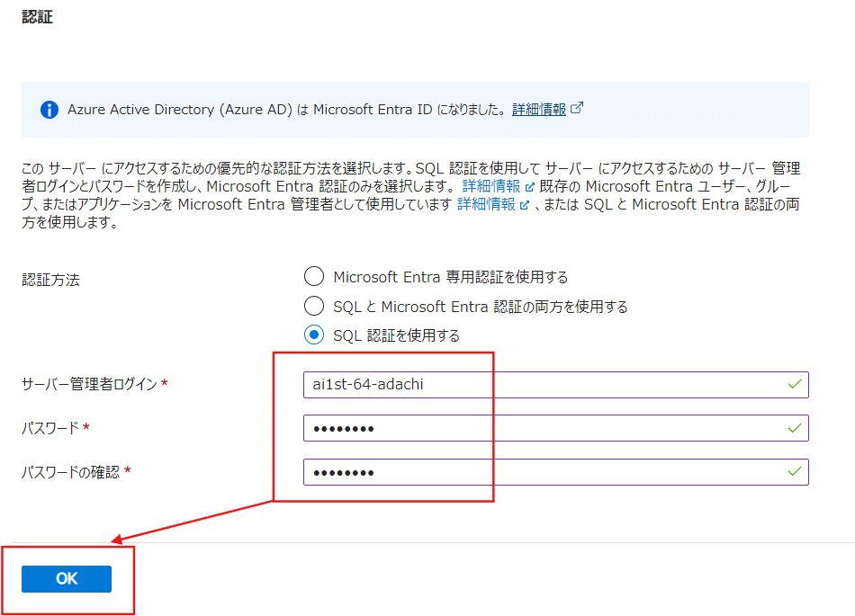Image resolution: width=855 pixels, height=616 pixels.
Task: Click the green checkmark in パスワード field
Action: (x=795, y=428)
